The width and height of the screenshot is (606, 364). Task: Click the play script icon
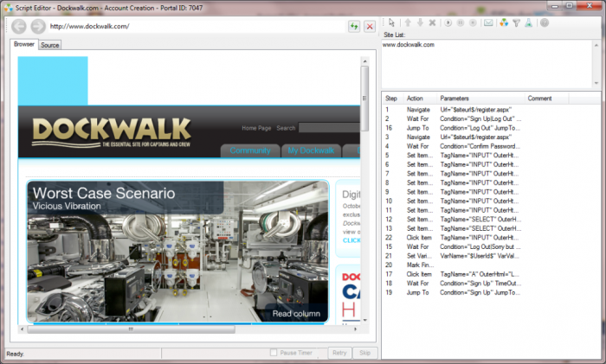pos(448,22)
